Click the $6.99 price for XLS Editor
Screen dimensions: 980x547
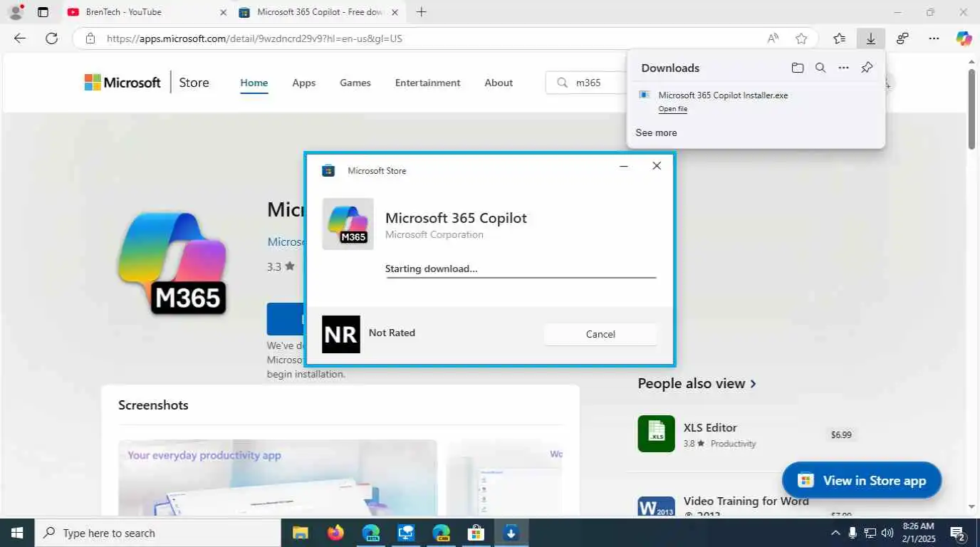click(841, 434)
